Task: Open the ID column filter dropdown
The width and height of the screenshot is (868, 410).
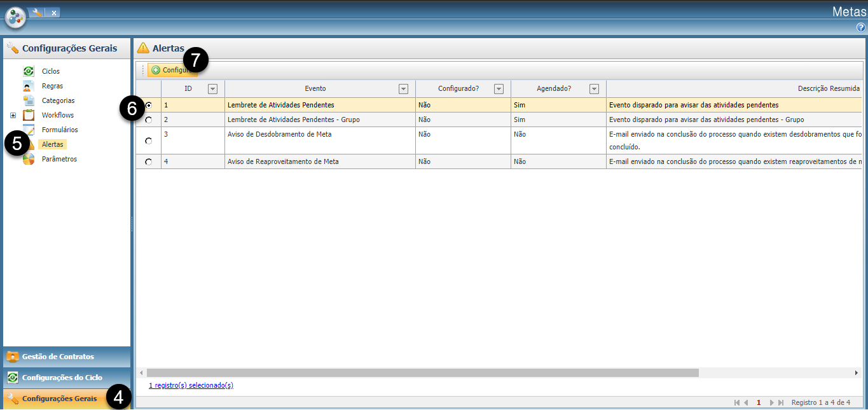Action: [x=213, y=89]
